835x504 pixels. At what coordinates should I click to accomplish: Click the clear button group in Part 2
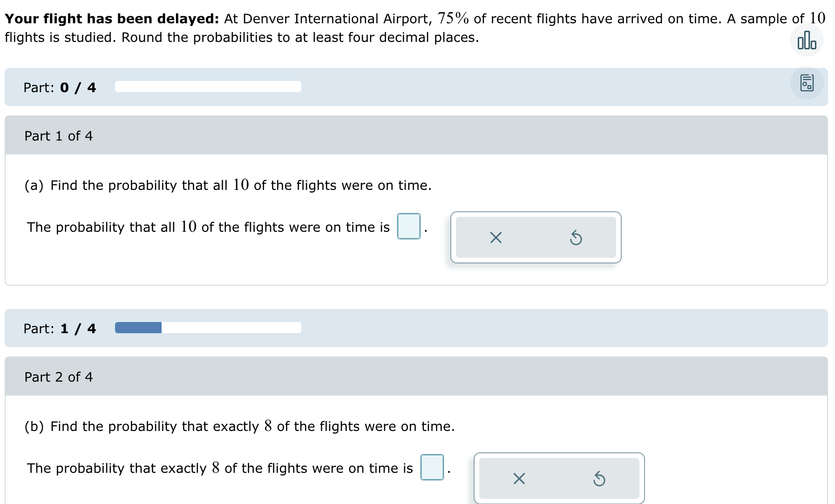click(559, 478)
